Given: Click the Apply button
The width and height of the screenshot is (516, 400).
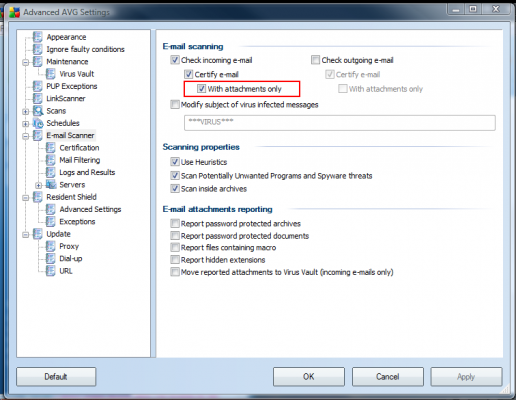Looking at the screenshot, I should point(466,377).
